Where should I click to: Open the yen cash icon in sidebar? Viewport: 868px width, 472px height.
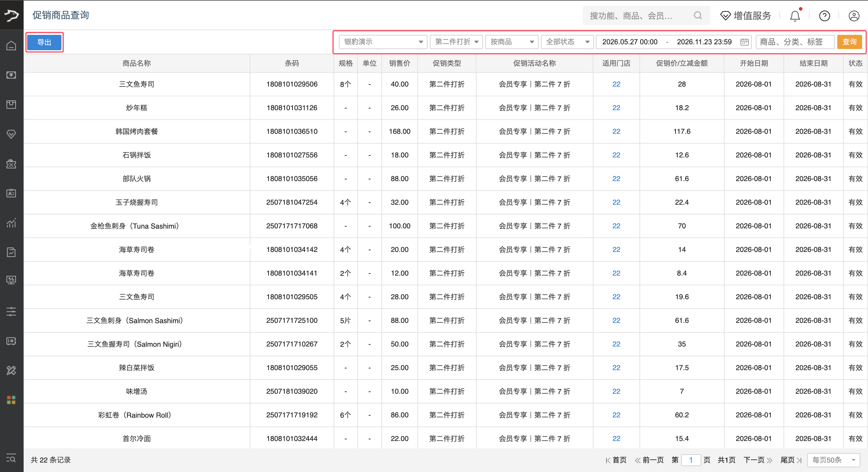pos(12,75)
